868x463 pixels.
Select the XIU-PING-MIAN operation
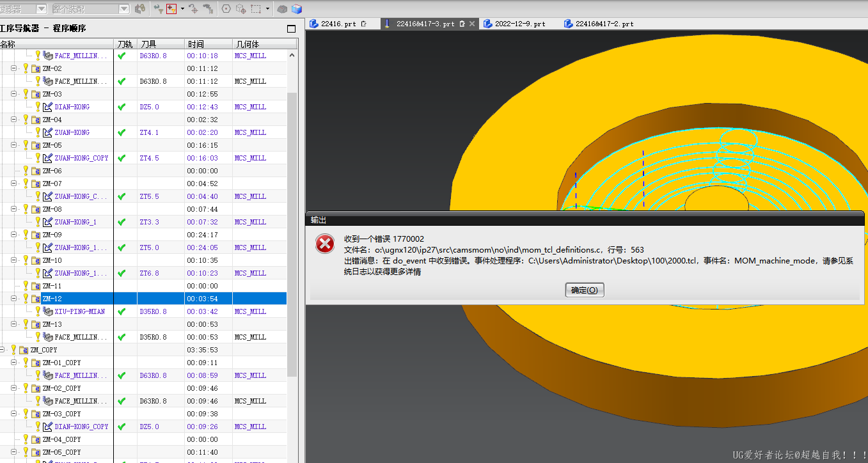pyautogui.click(x=80, y=311)
